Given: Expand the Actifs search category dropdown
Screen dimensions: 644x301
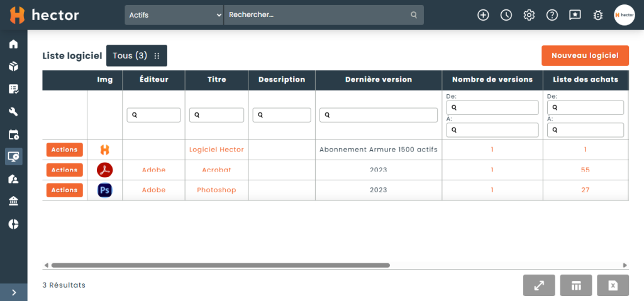Looking at the screenshot, I should [174, 15].
